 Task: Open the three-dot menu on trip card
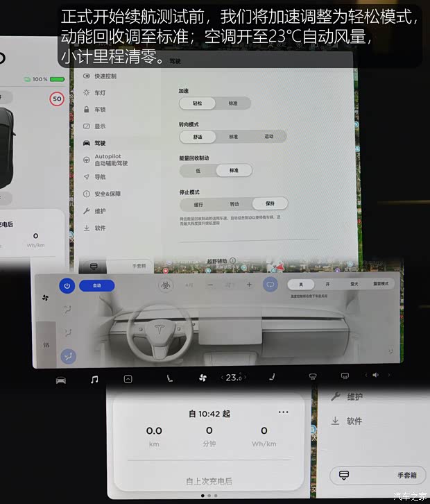[x=283, y=412]
